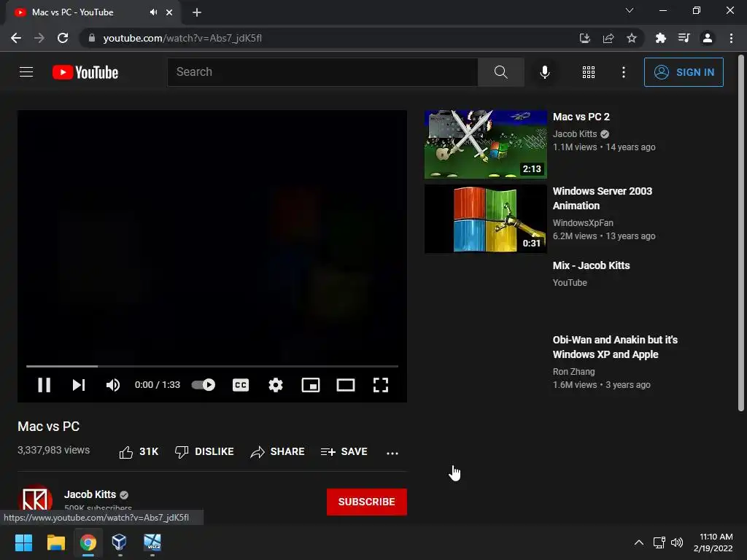Go back in browser

pos(16,38)
